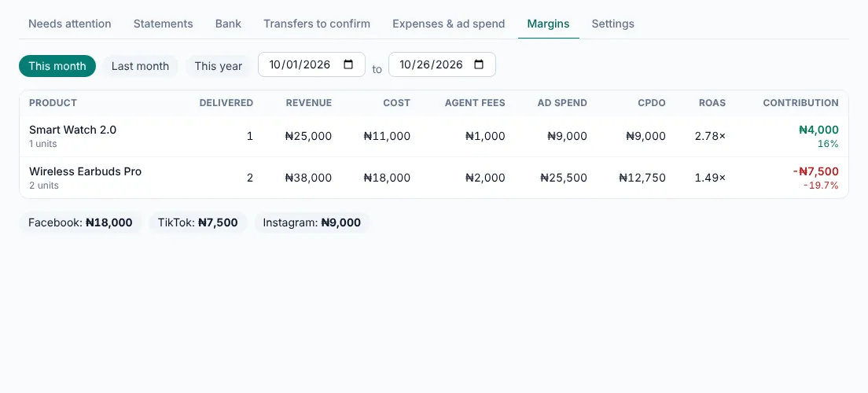Click revenue value ₦38,000
Viewport: 868px width, 393px height.
tap(308, 178)
